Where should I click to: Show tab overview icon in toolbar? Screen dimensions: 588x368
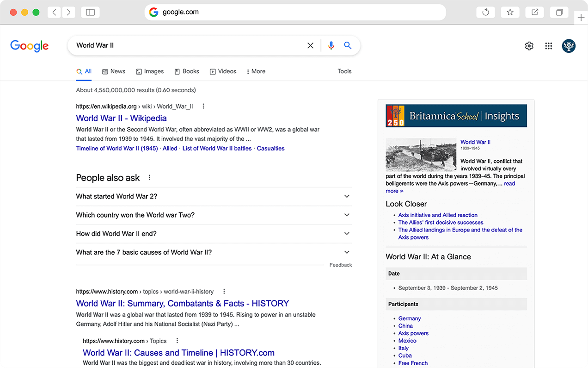tap(559, 12)
